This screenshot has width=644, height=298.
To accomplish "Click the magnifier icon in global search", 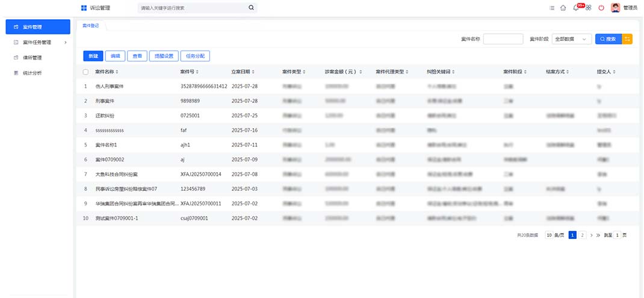I will (251, 8).
